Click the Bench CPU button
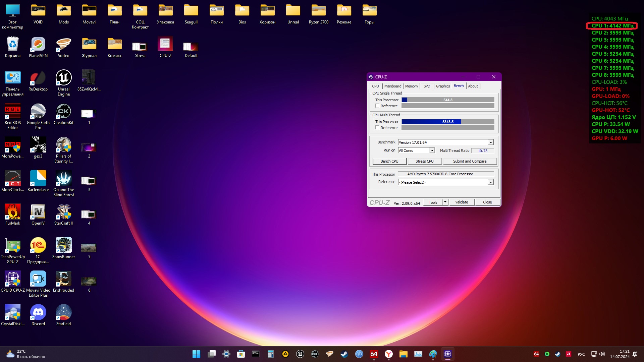Viewport: 644px width, 362px height. pos(389,161)
